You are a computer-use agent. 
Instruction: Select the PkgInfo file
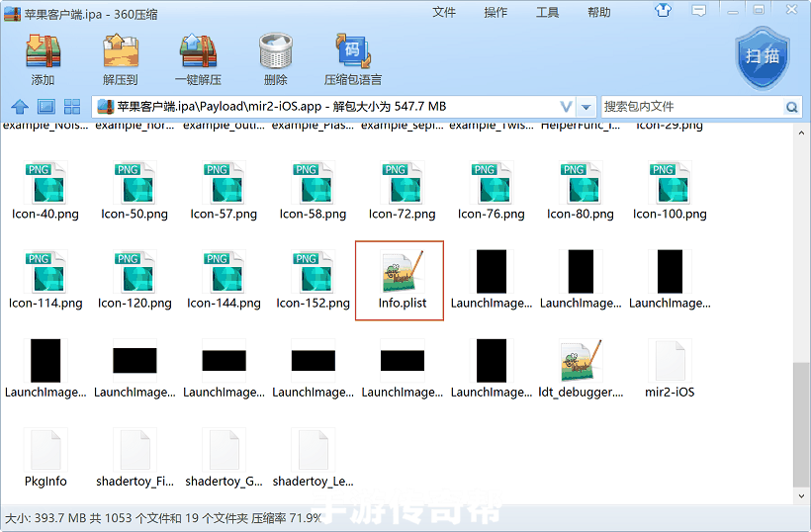(x=45, y=459)
